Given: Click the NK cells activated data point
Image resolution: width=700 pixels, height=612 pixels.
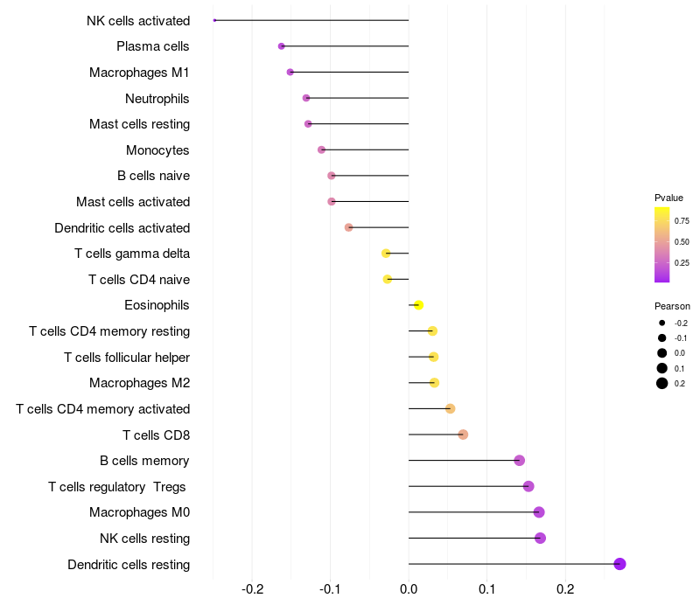Looking at the screenshot, I should 214,20.
